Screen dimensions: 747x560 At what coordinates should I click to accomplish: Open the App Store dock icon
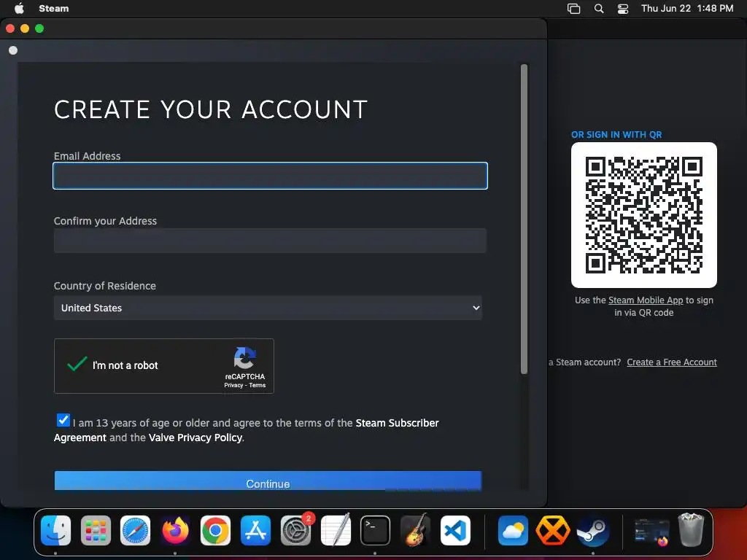click(255, 530)
